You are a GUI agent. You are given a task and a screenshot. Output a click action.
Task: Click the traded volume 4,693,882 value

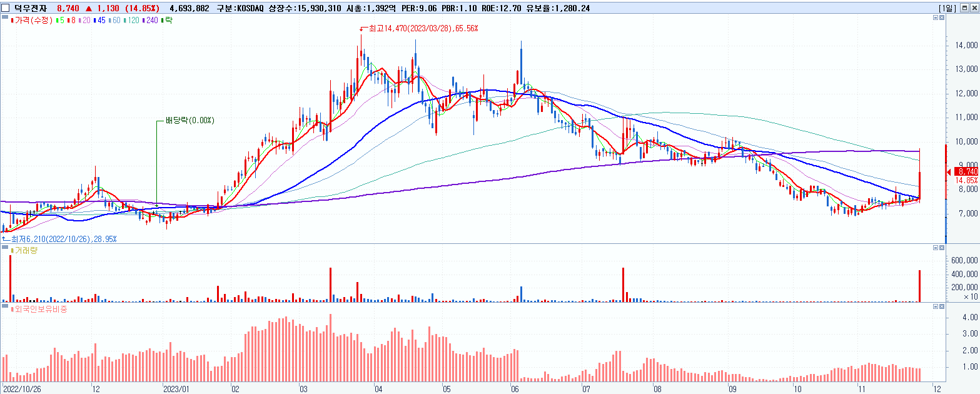[189, 8]
